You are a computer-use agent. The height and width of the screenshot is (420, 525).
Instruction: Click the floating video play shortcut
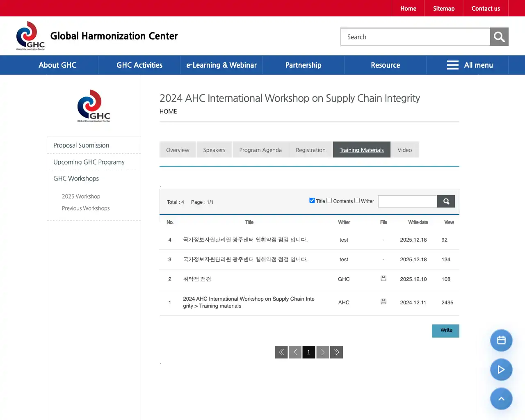point(501,370)
